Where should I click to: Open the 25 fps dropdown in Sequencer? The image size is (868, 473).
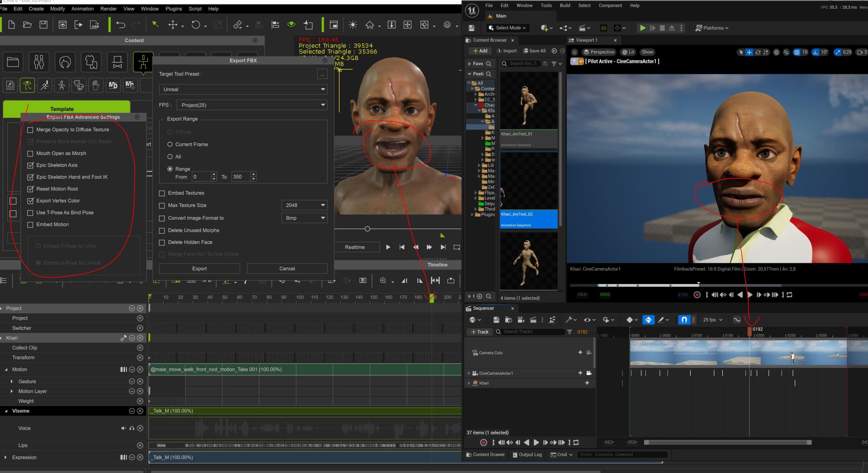[713, 320]
